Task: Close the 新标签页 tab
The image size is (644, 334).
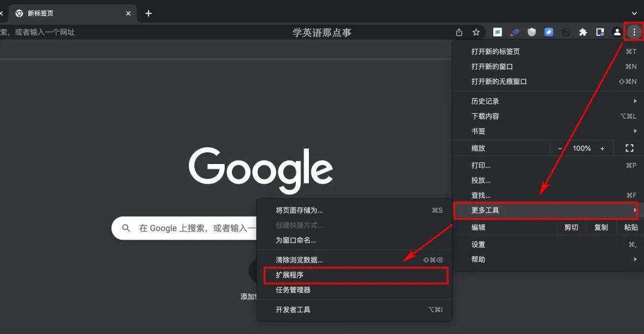Action: coord(128,14)
